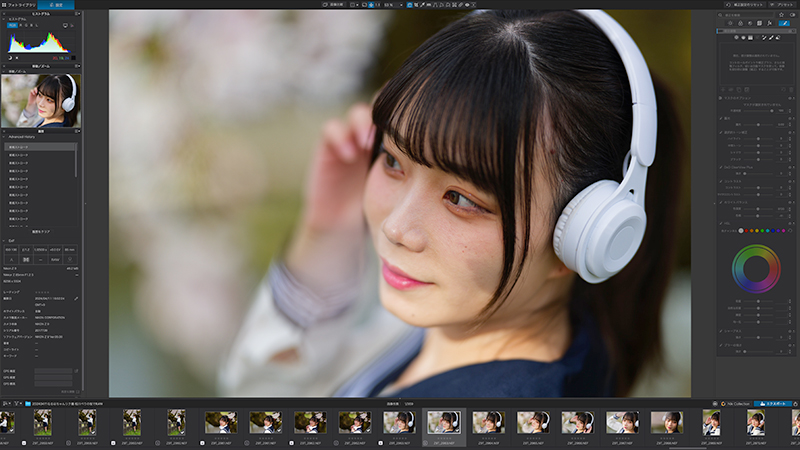Select the RGB histogram channel button

click(12, 25)
